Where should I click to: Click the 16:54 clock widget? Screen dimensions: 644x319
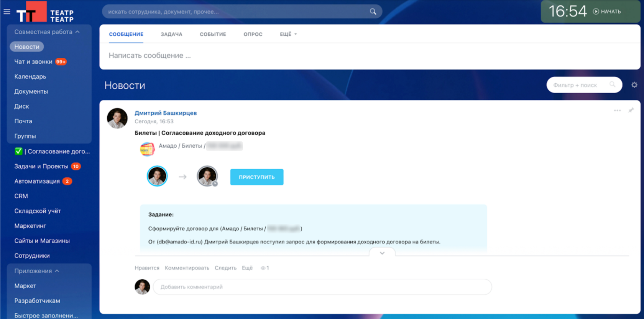(x=567, y=12)
